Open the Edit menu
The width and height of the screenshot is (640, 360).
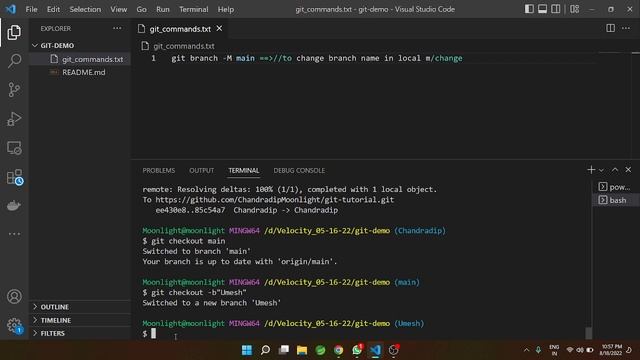pyautogui.click(x=53, y=9)
